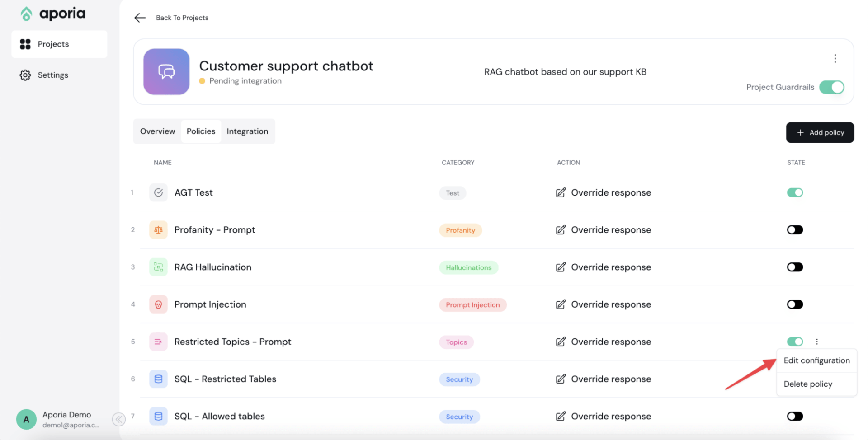Select the Prompt Injection skull icon
This screenshot has height=440, width=868.
[x=158, y=304]
